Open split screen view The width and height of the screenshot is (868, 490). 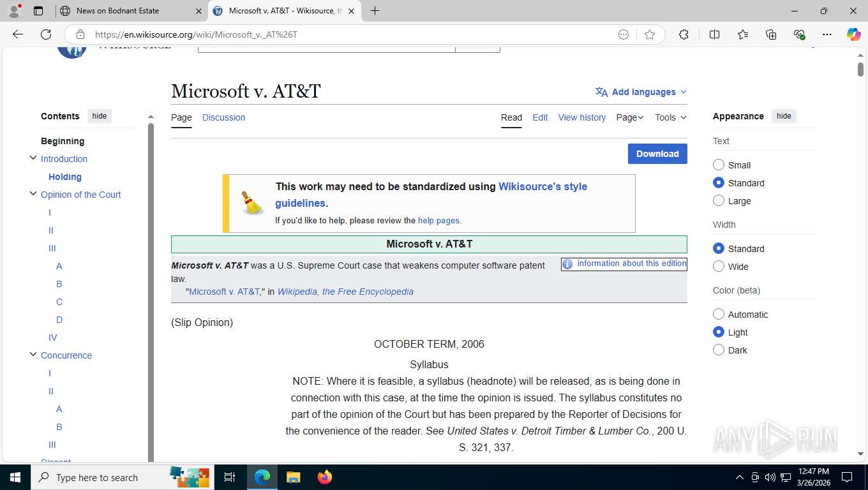click(x=714, y=34)
